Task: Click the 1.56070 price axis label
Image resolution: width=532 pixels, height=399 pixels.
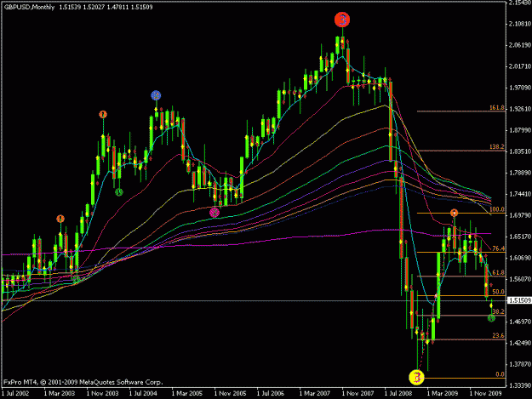Action: (x=520, y=279)
